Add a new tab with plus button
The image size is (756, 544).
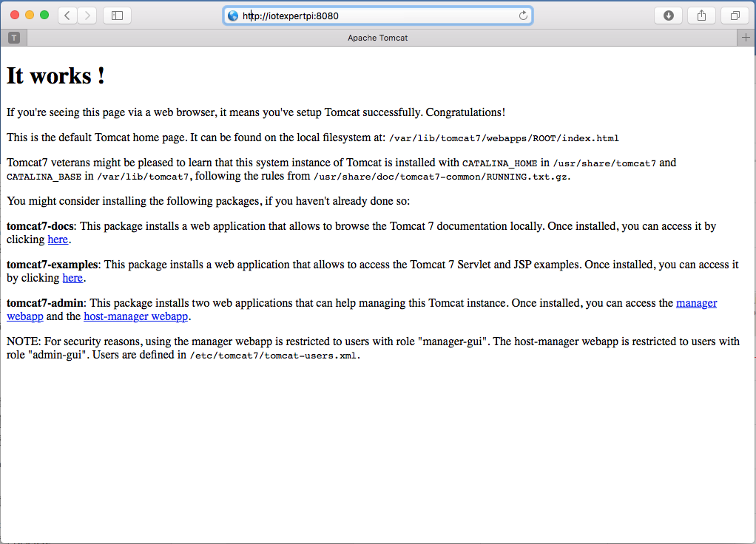point(746,38)
